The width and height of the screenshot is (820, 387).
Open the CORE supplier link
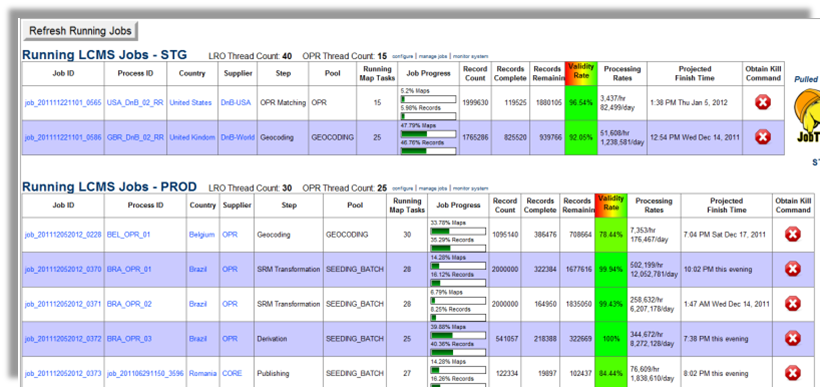(232, 374)
